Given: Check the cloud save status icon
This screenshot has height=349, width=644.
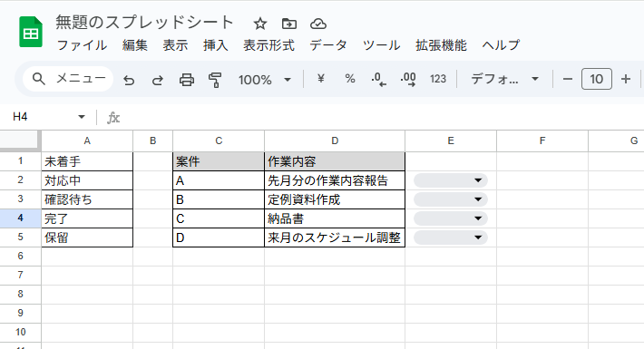Looking at the screenshot, I should [x=318, y=24].
